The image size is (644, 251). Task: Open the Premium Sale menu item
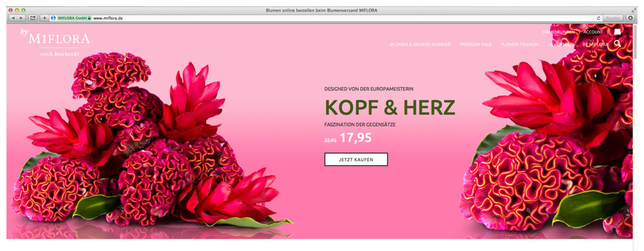(476, 45)
